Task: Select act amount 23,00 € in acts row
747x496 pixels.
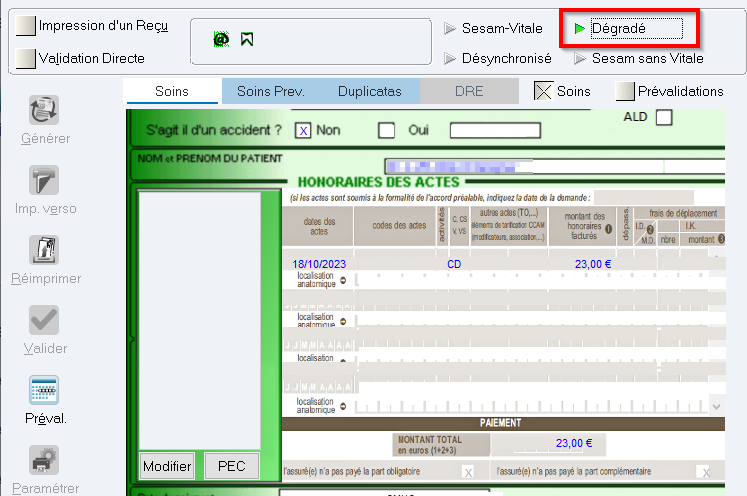Action: pyautogui.click(x=593, y=264)
